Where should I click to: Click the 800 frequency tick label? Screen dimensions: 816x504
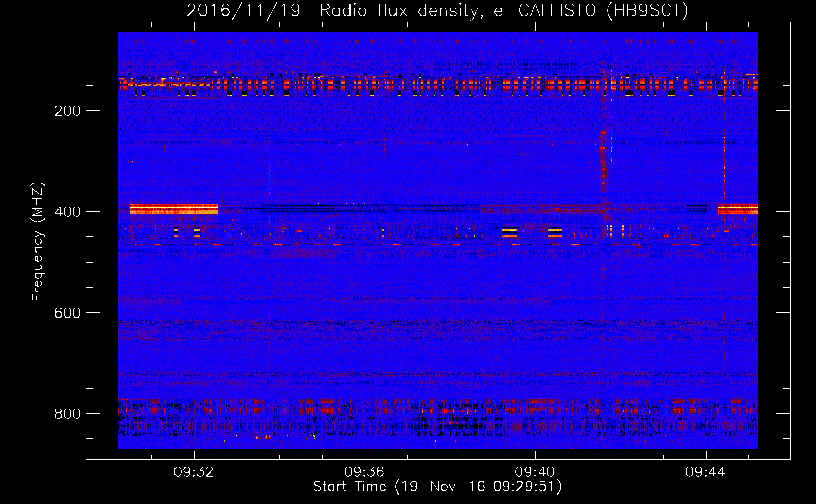(68, 414)
